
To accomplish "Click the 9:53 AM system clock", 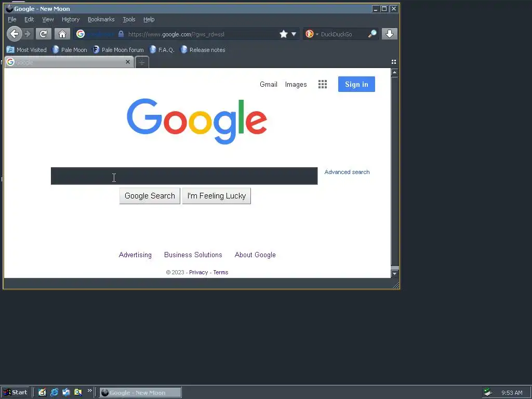I will (x=512, y=393).
